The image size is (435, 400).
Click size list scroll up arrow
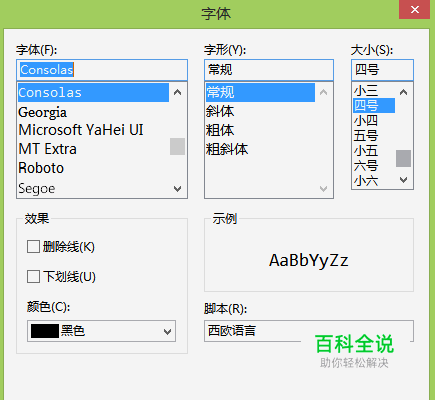pyautogui.click(x=403, y=92)
